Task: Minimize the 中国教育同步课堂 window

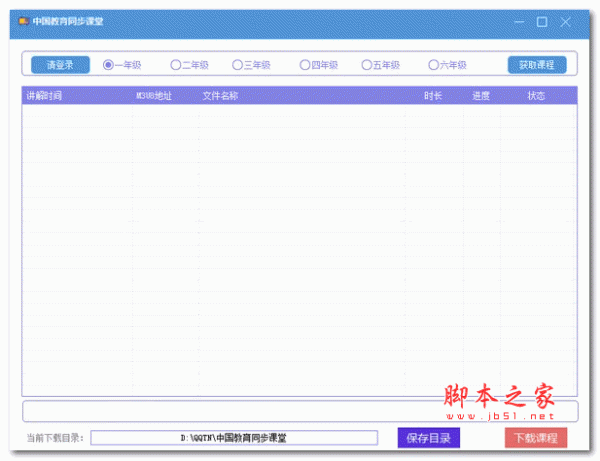Action: [519, 22]
